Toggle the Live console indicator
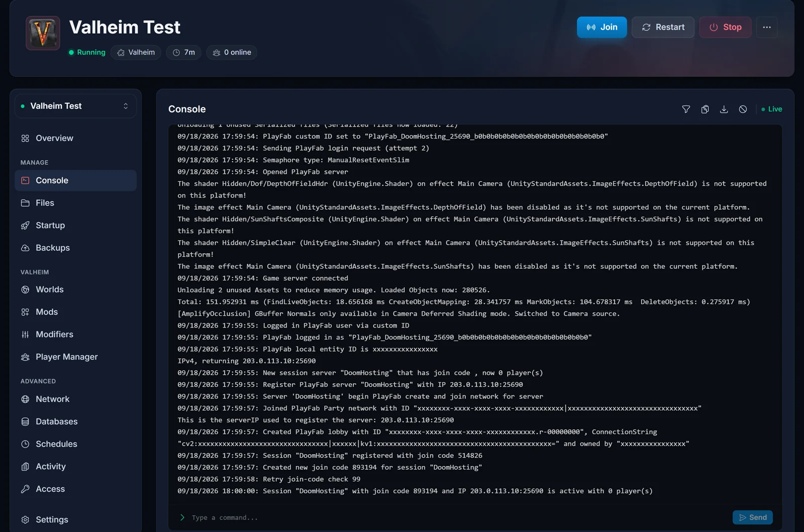Viewport: 804px width, 532px height. [x=771, y=109]
